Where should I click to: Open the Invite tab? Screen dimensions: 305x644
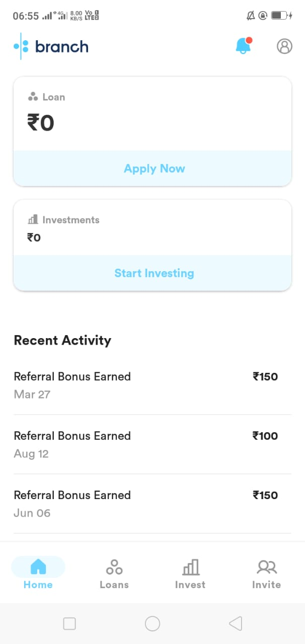[266, 573]
